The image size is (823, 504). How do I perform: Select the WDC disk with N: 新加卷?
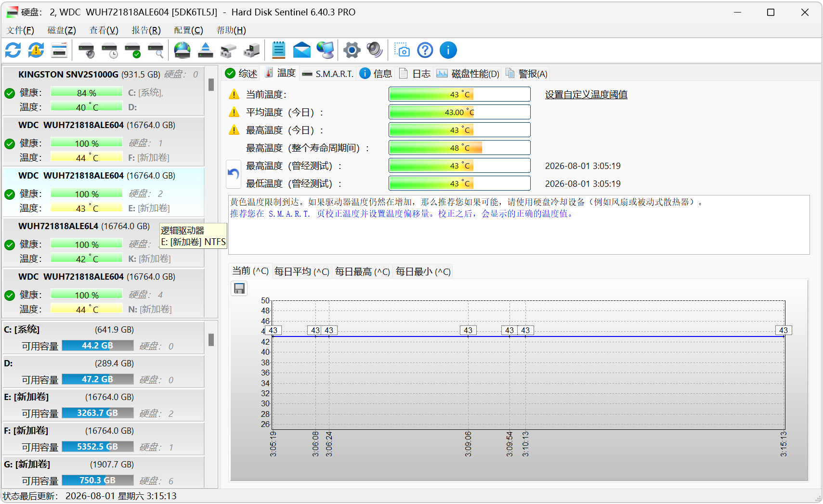click(104, 293)
